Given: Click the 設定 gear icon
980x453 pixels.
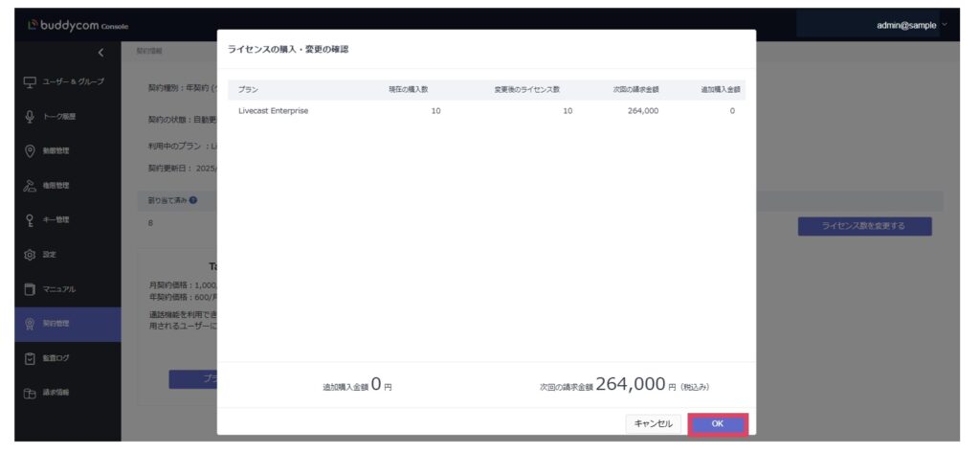Looking at the screenshot, I should (30, 255).
